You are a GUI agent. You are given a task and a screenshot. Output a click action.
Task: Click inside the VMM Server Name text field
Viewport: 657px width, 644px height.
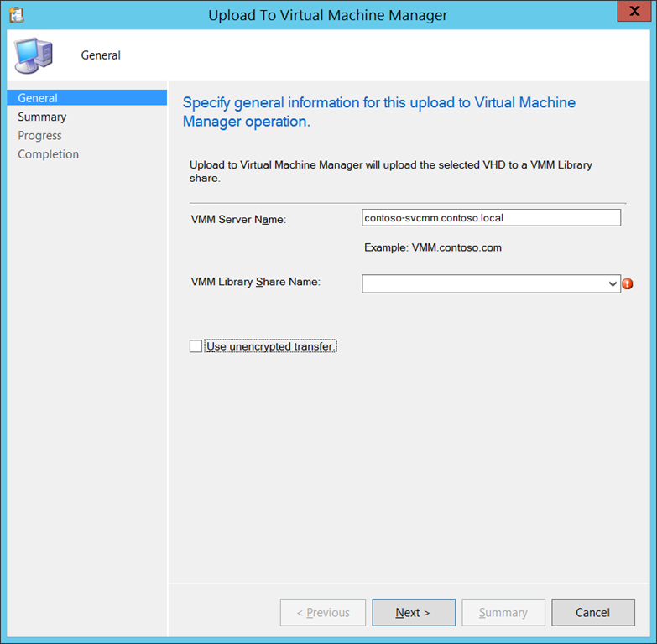click(491, 217)
